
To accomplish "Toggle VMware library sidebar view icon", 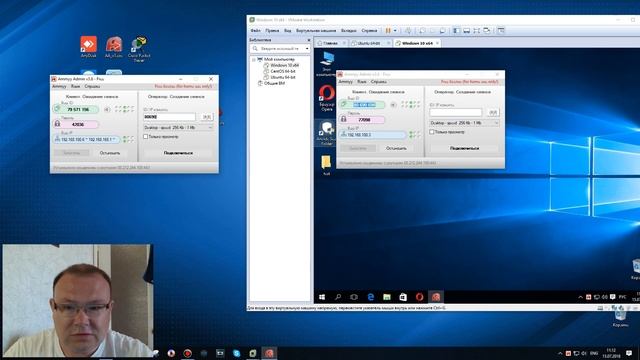I will point(457,31).
